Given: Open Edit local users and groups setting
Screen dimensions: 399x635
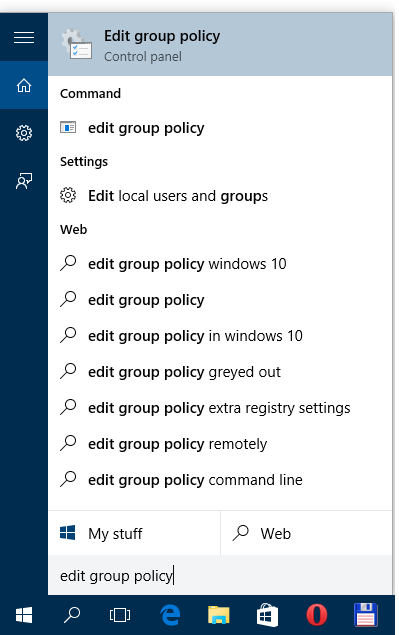Looking at the screenshot, I should coord(220,196).
